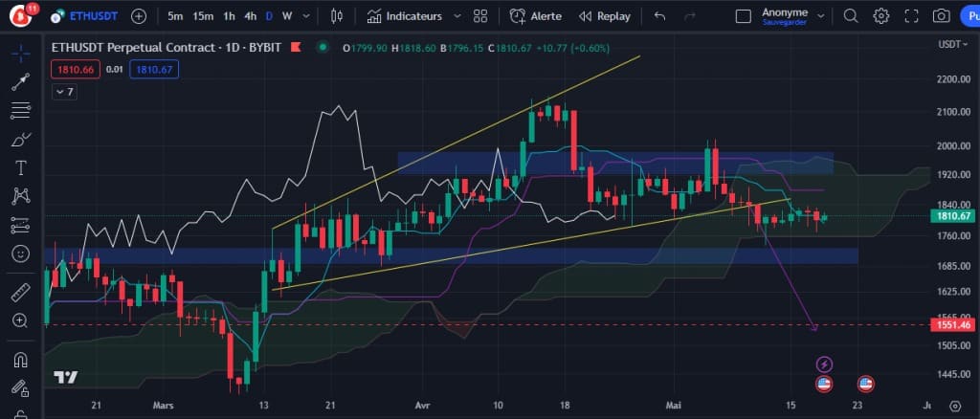Select the 5m timeframe
The image size is (980, 419).
(x=175, y=16)
